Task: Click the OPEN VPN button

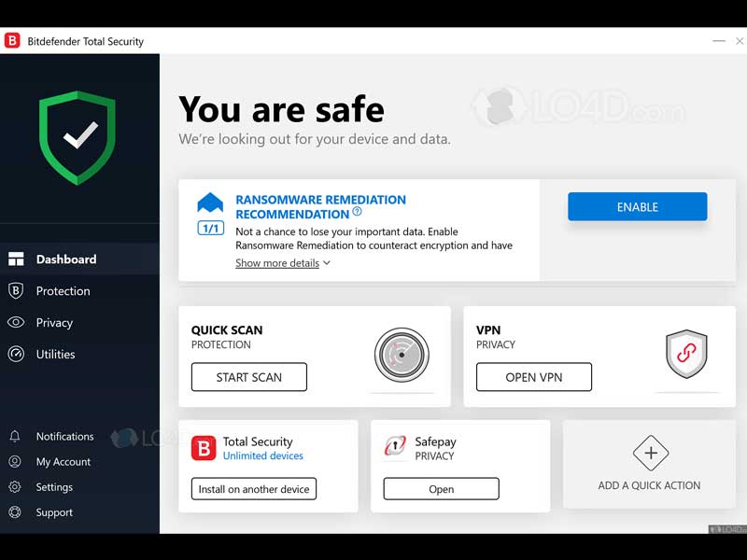Action: pos(533,377)
